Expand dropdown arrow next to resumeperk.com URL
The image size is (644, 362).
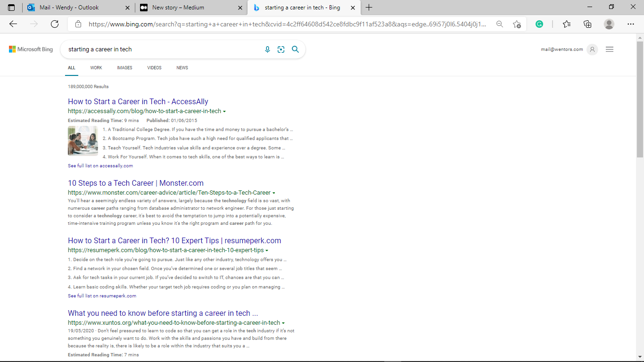(x=267, y=251)
